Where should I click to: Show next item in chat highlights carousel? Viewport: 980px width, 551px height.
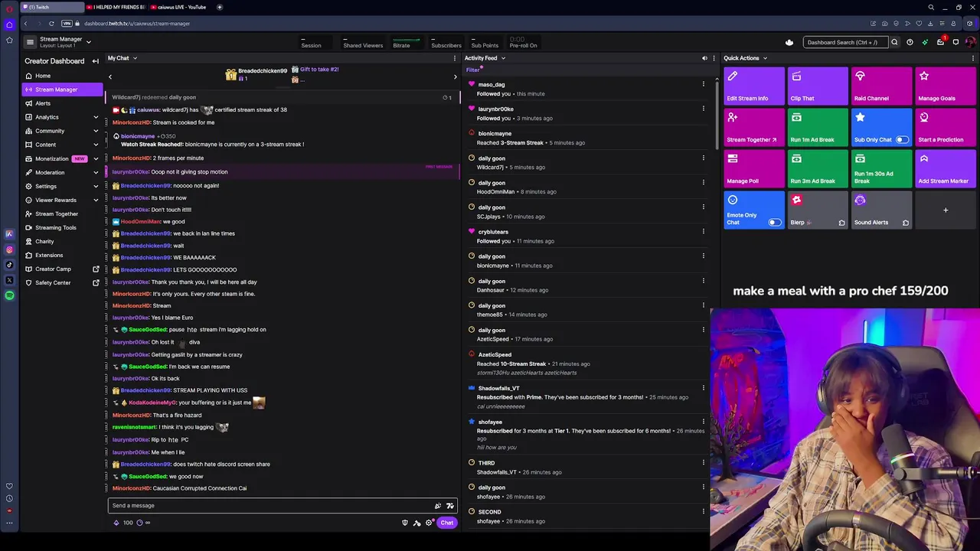pos(456,77)
